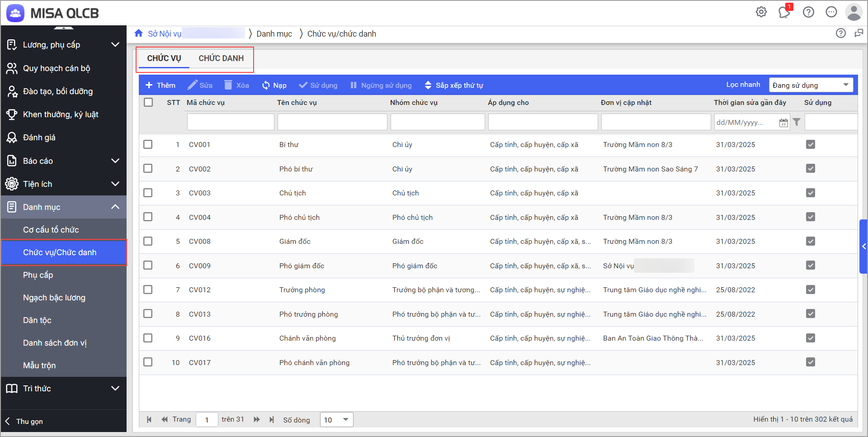This screenshot has width=868, height=437.
Task: Click the Nạp reload icon
Action: (266, 85)
